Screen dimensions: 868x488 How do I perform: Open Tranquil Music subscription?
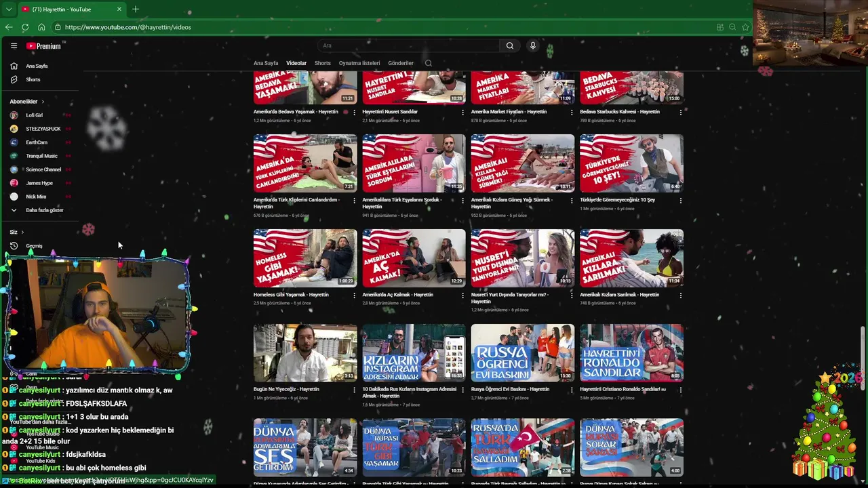[x=40, y=156]
